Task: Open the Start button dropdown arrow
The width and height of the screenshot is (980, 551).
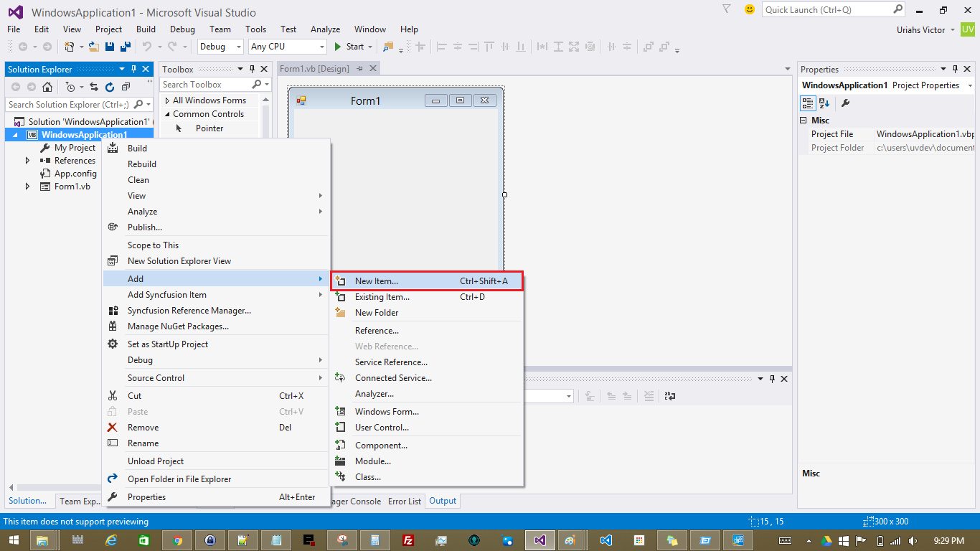Action: pos(370,47)
